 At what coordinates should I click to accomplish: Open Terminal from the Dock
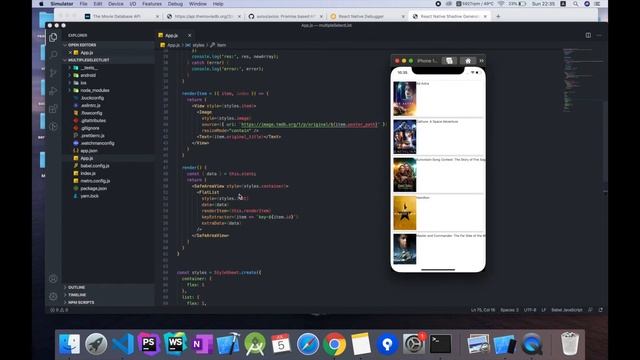[x=440, y=344]
